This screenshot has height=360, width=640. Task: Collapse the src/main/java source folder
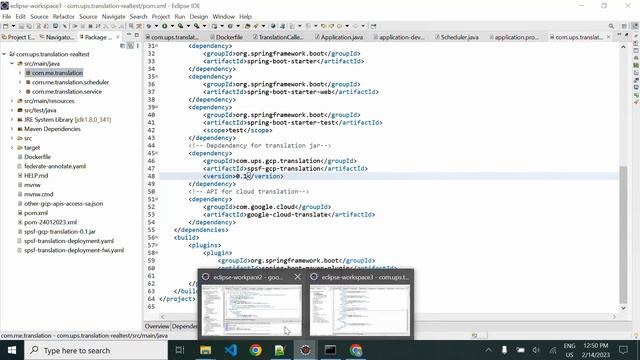(x=12, y=64)
